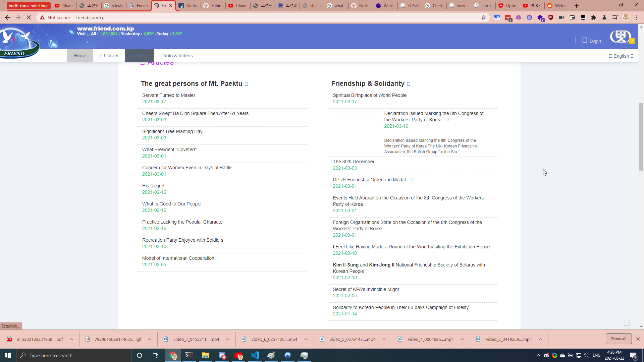Stop loading the page
644x362 pixels.
tap(29, 17)
